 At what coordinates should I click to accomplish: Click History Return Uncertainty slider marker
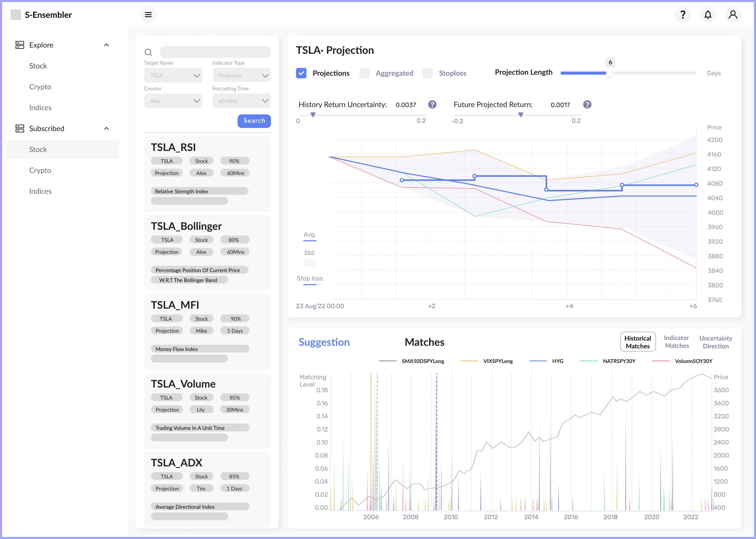(313, 115)
